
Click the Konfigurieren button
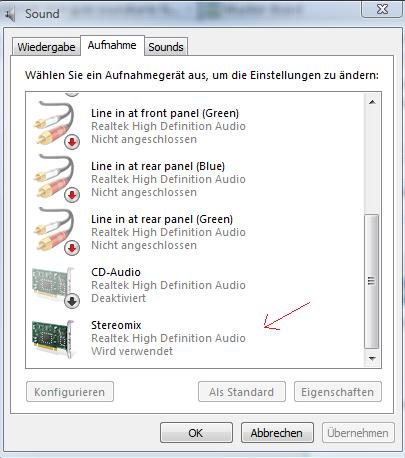coord(70,392)
